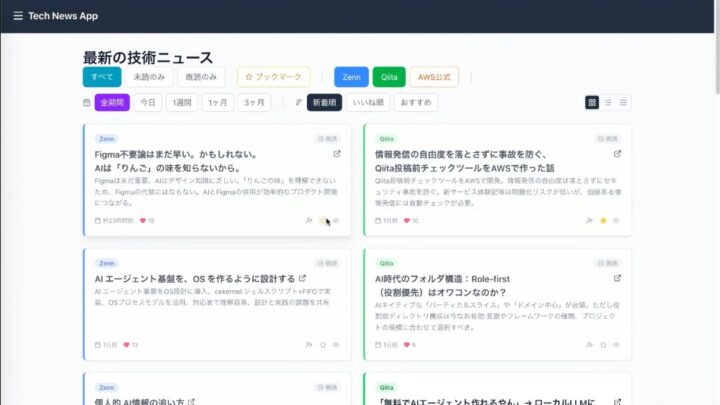Switch to list view layout
720x405 pixels.
(x=608, y=102)
